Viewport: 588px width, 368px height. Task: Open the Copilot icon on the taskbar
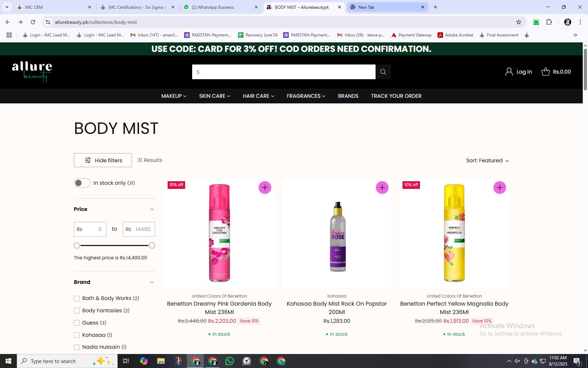143,361
